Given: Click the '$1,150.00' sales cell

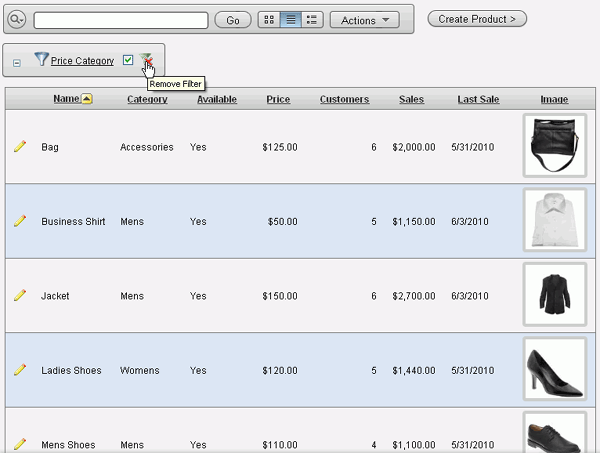Looking at the screenshot, I should (x=414, y=222).
